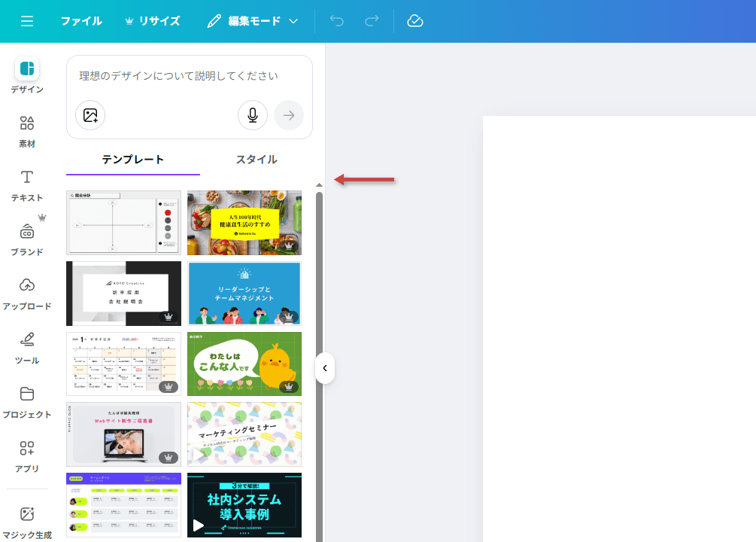
Task: Add image to prompt via picture icon
Action: click(x=90, y=115)
